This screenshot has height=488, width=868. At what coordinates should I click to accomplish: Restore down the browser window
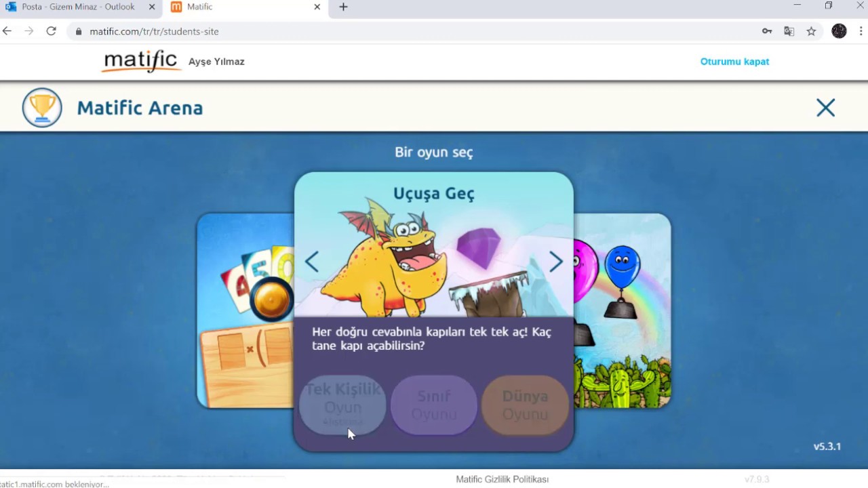[x=829, y=6]
